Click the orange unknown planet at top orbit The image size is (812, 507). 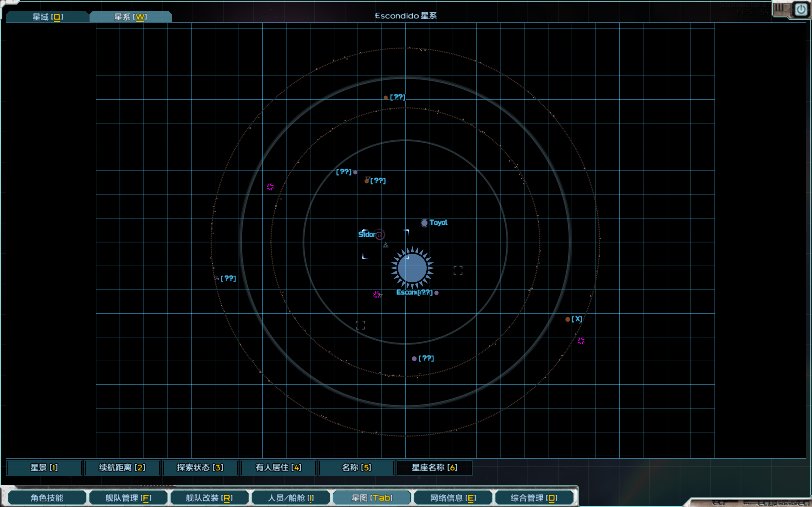click(386, 98)
